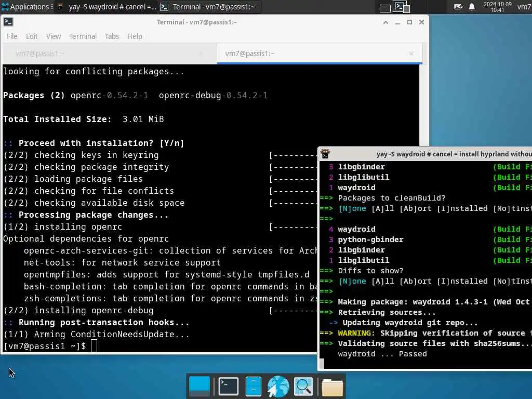Maximize the Terminal window
Image resolution: width=532 pixels, height=399 pixels.
coord(409,22)
